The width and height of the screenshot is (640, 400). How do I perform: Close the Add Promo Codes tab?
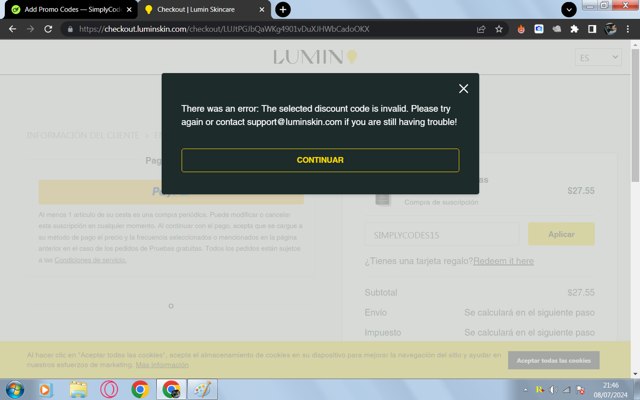point(129,9)
